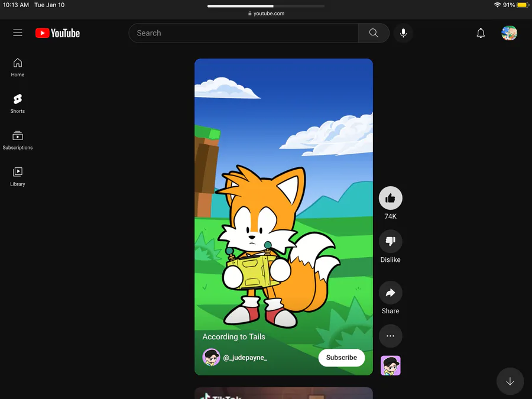Open Library in the sidebar
Image resolution: width=532 pixels, height=399 pixels.
point(18,176)
